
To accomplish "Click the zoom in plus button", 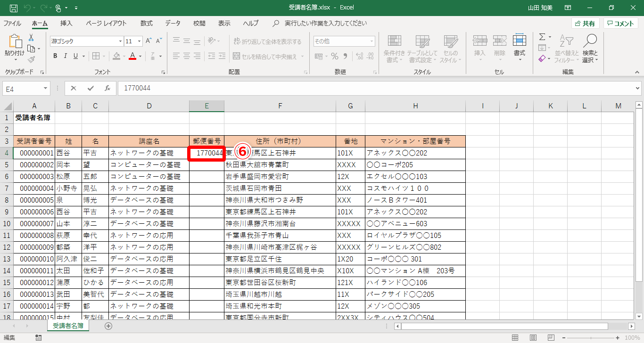I will coord(617,338).
